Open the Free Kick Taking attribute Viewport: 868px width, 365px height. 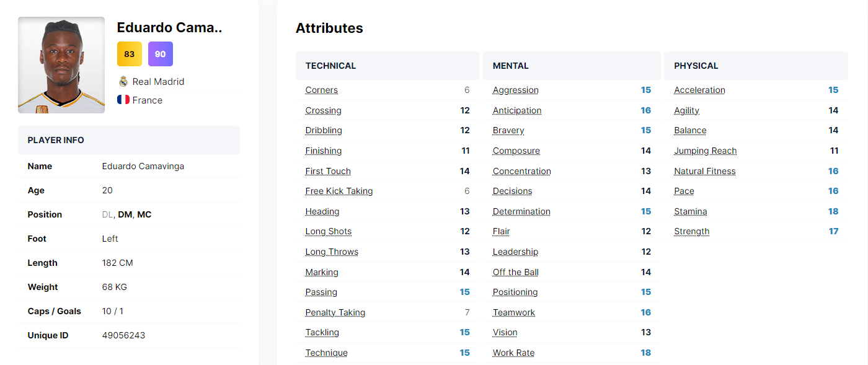tap(339, 191)
